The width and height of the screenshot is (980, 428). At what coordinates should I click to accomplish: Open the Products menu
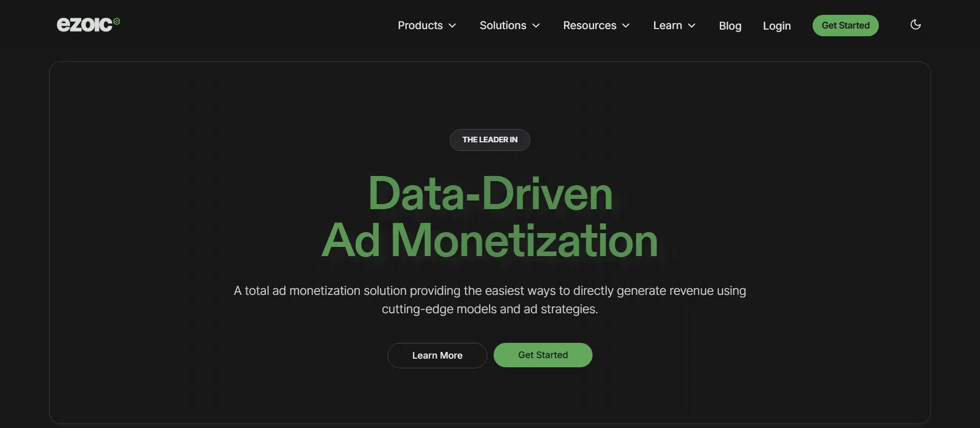[420, 26]
